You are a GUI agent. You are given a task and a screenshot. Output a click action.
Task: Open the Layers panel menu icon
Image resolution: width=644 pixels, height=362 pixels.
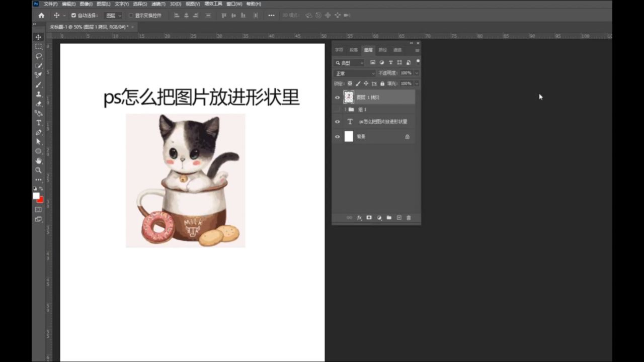[417, 50]
